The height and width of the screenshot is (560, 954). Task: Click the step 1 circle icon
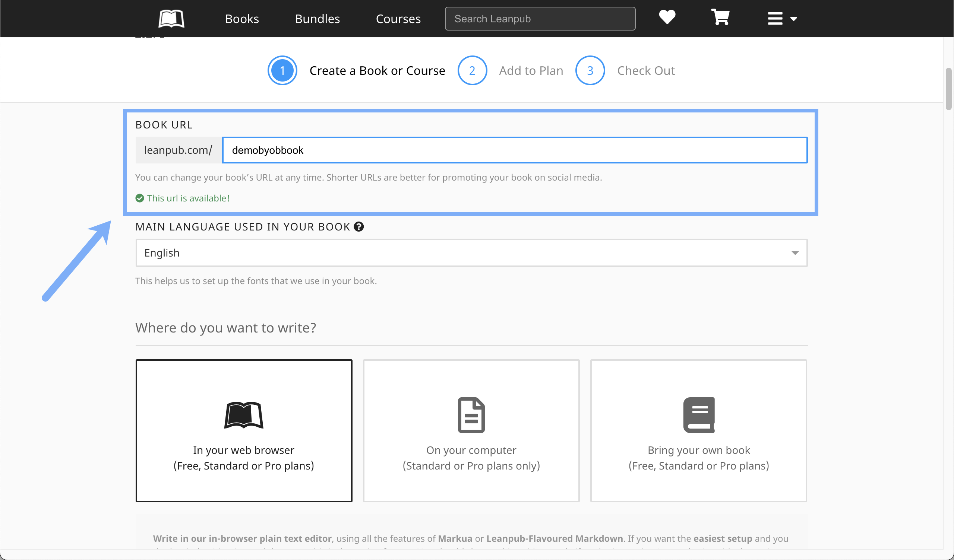[282, 71]
